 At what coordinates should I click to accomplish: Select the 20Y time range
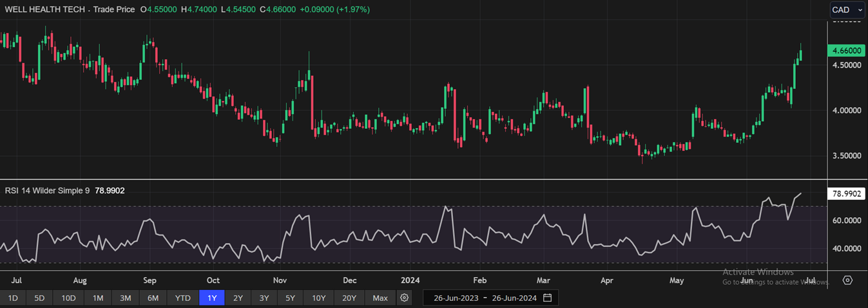pos(349,298)
